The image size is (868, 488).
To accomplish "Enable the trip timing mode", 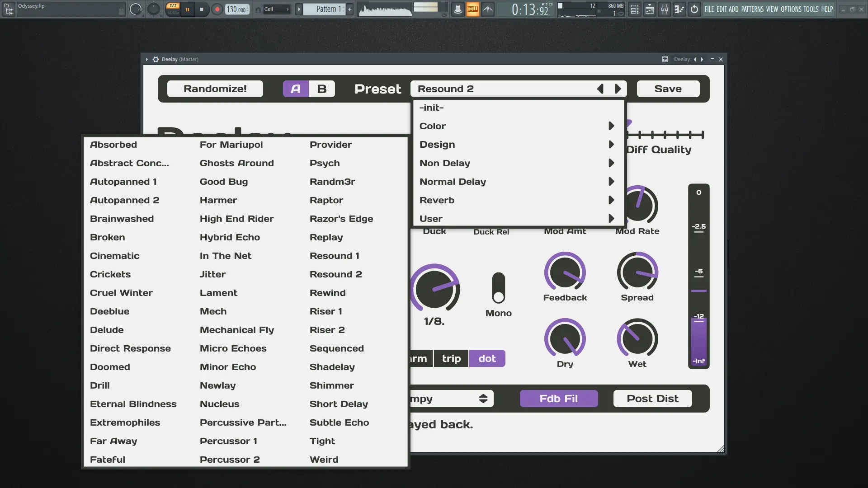I will click(451, 359).
